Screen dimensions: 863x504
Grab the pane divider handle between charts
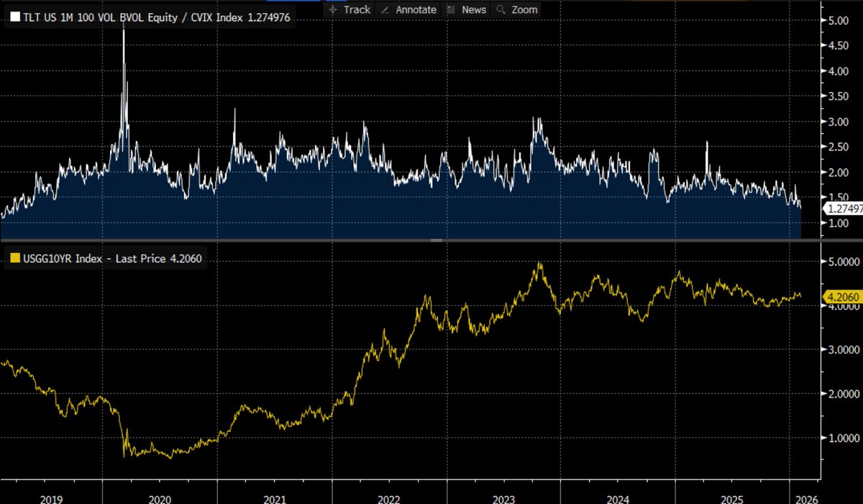pos(435,240)
